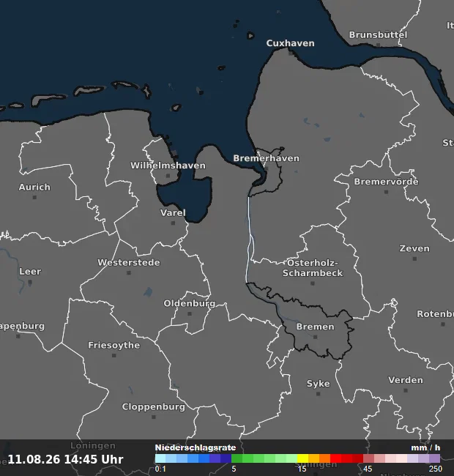
Task: Click the Brunsbüttel city marker dot
Action: [x=378, y=45]
